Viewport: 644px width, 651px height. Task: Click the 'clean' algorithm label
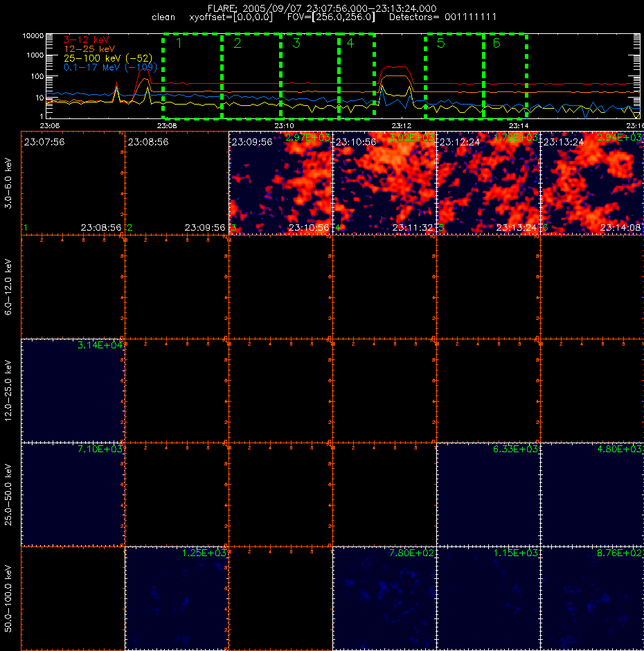pos(163,17)
